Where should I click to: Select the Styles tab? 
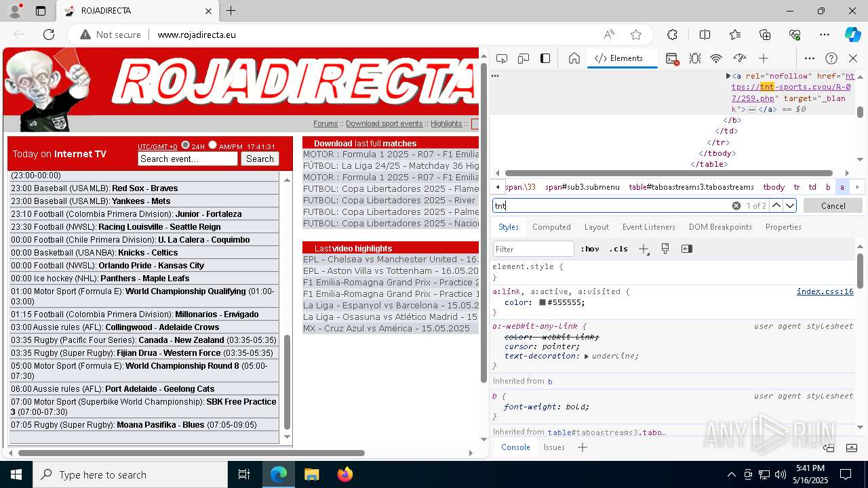[x=509, y=227]
